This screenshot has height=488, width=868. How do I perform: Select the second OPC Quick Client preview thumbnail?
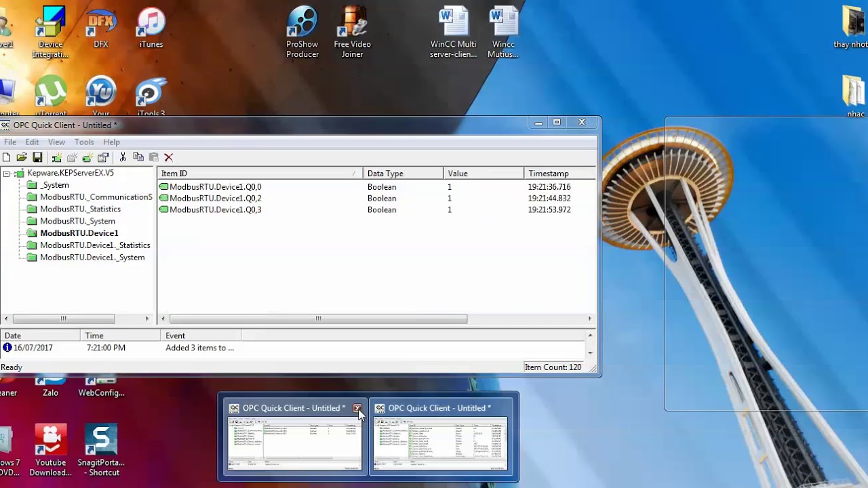click(440, 444)
